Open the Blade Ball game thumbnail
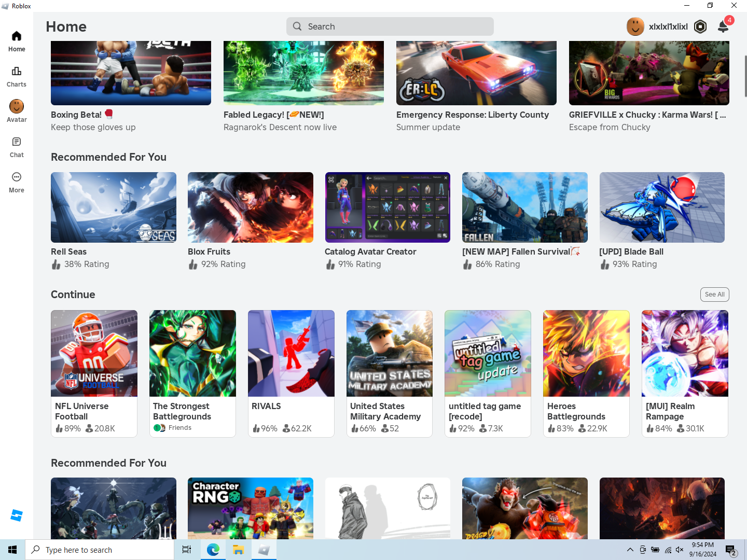Screen dimensions: 747x560 (x=662, y=207)
